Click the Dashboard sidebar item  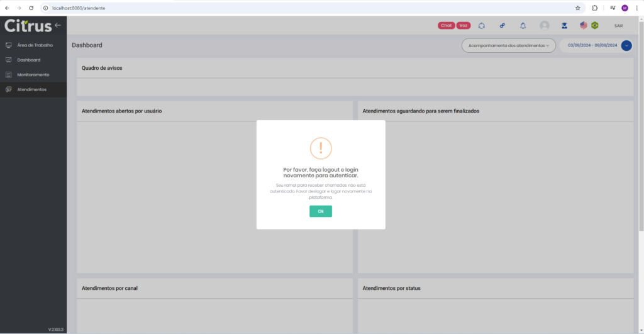click(x=29, y=60)
